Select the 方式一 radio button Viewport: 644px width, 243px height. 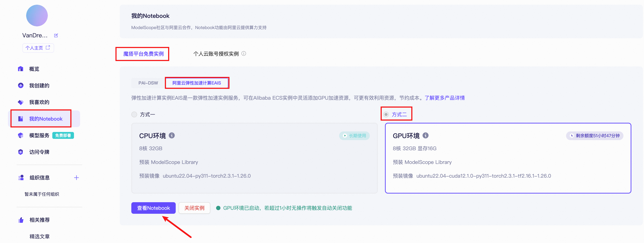[134, 114]
